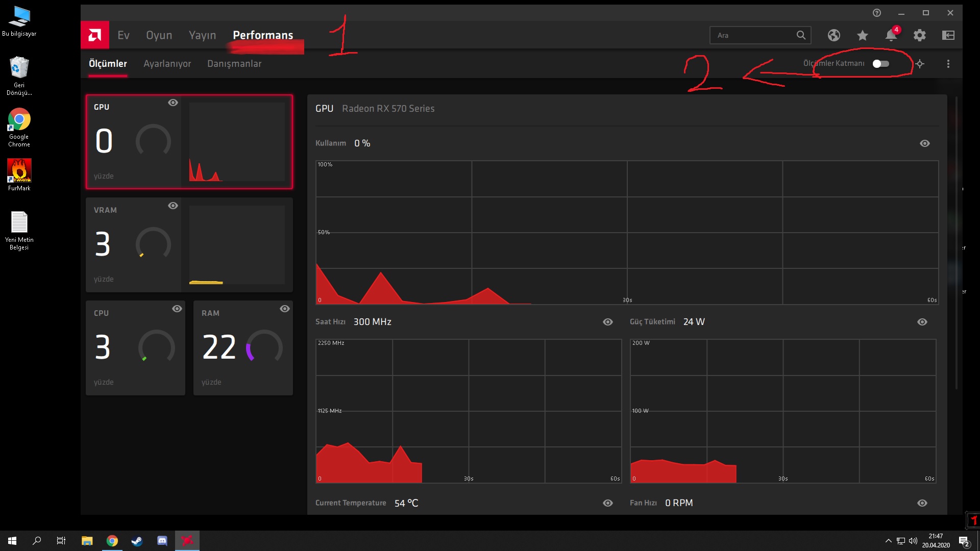
Task: Open notifications bell icon
Action: point(891,35)
